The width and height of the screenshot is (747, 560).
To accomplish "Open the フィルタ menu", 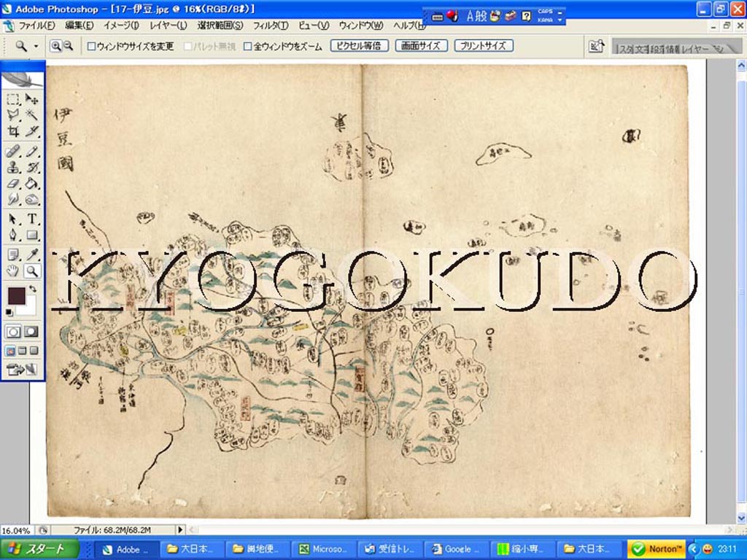I will pyautogui.click(x=270, y=26).
